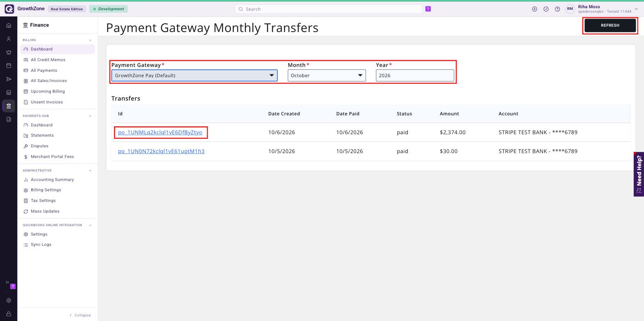644x321 pixels.
Task: Open the storefront icon in left rail
Action: click(x=9, y=92)
